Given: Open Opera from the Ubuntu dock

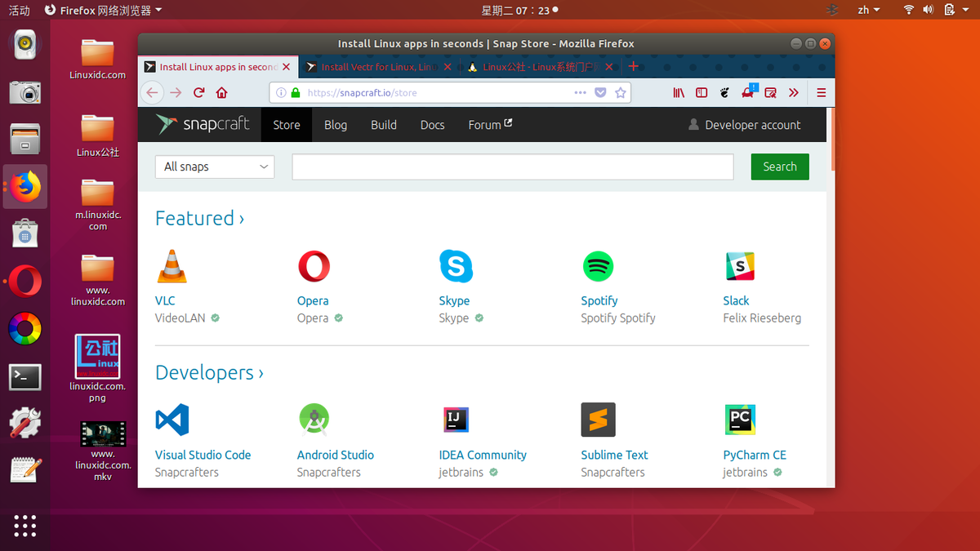Looking at the screenshot, I should (x=24, y=282).
